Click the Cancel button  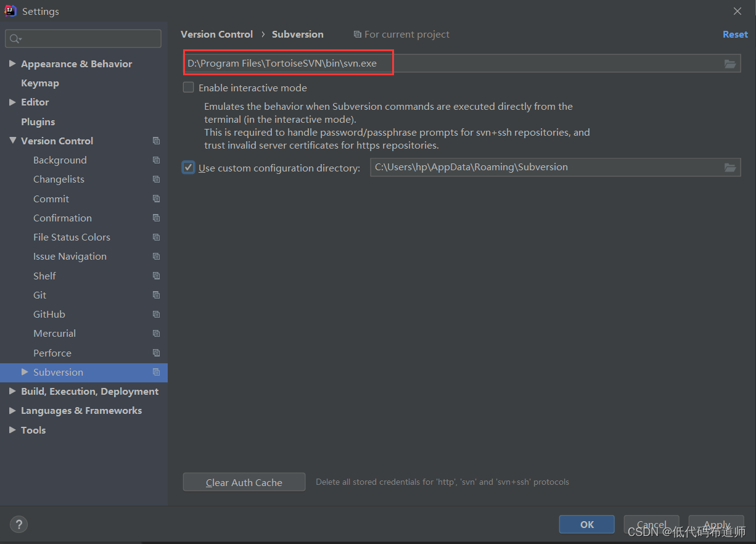tap(652, 524)
